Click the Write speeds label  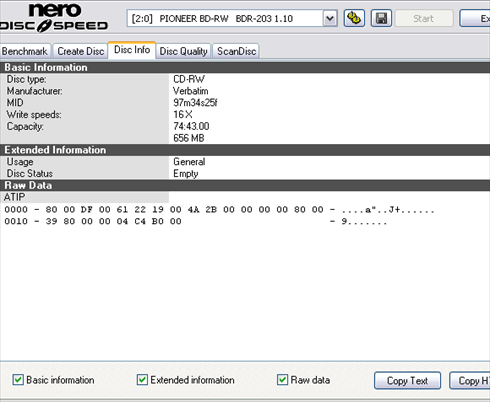[34, 115]
